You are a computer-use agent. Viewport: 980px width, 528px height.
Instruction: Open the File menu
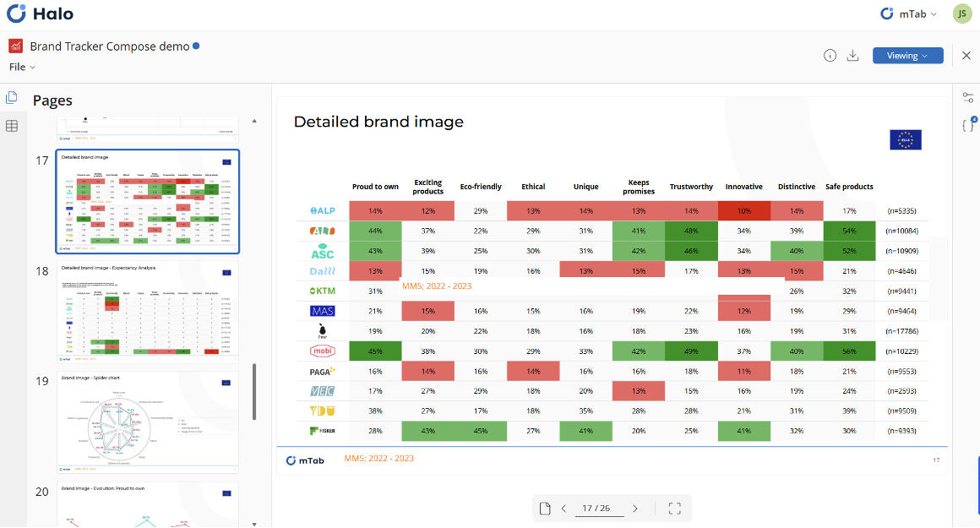click(22, 67)
